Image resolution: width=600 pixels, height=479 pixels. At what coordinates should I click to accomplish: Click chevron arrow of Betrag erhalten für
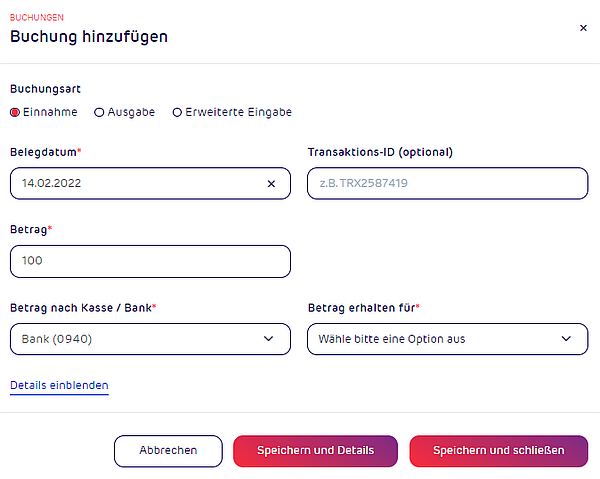pyautogui.click(x=566, y=339)
